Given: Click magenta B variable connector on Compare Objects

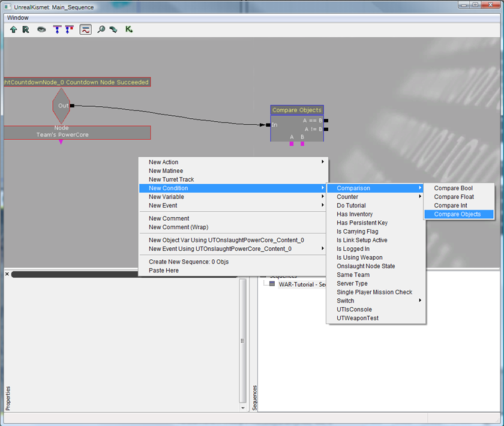Looking at the screenshot, I should pyautogui.click(x=302, y=144).
